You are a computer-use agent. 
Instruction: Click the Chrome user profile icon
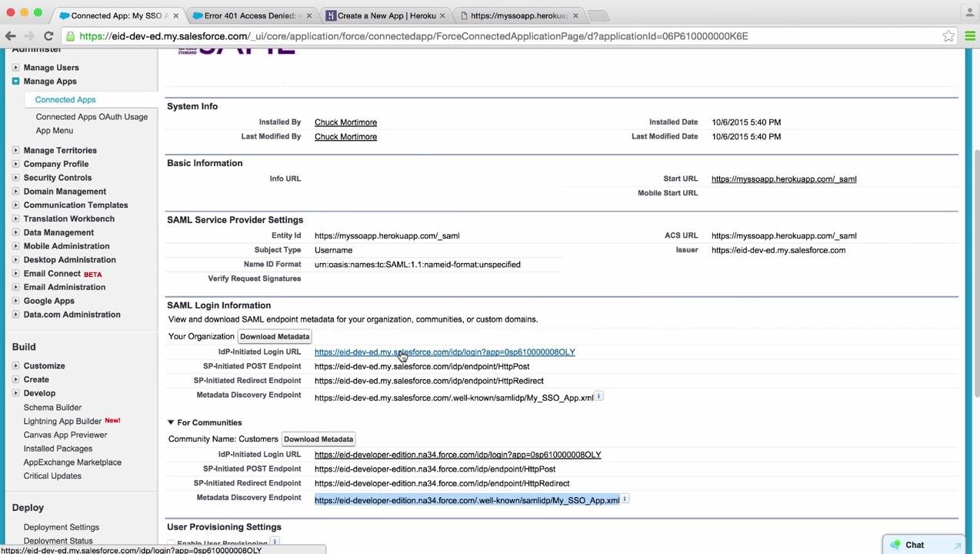click(969, 12)
